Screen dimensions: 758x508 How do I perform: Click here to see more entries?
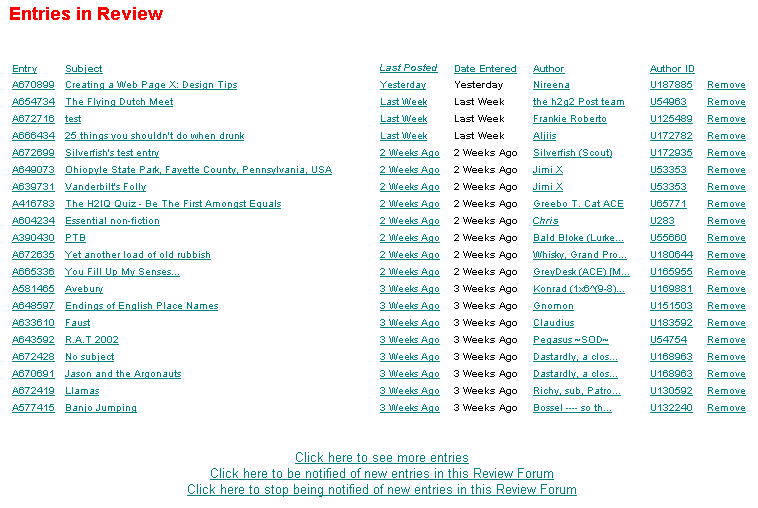382,457
